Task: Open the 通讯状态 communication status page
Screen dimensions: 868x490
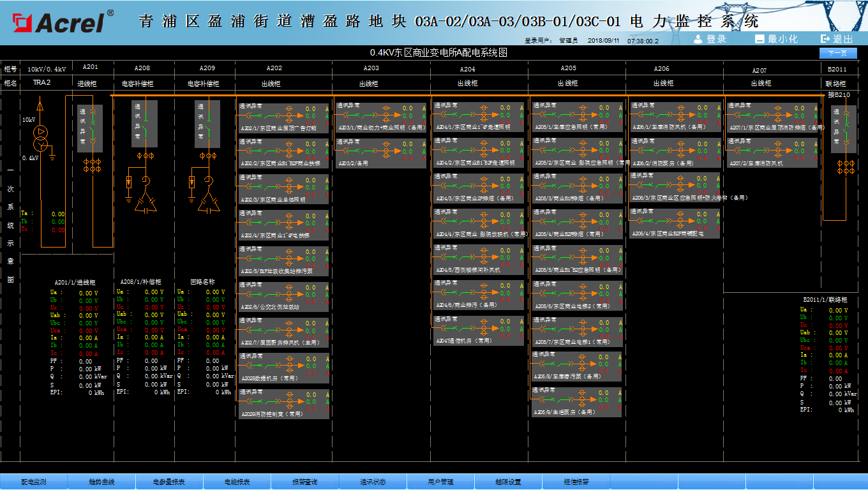Action: [373, 482]
